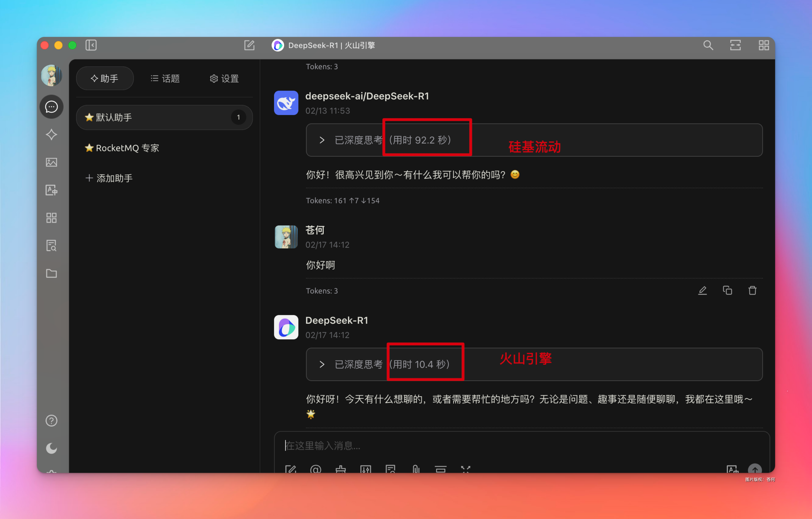Screen dimensions: 812x519
Task: Open the files folder sidebar icon
Action: (x=51, y=273)
